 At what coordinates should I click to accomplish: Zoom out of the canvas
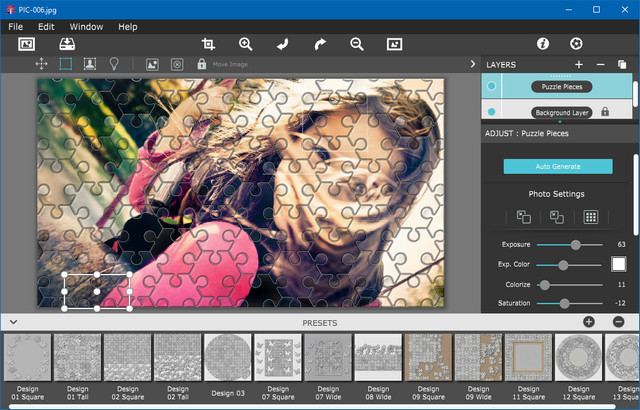coord(357,44)
